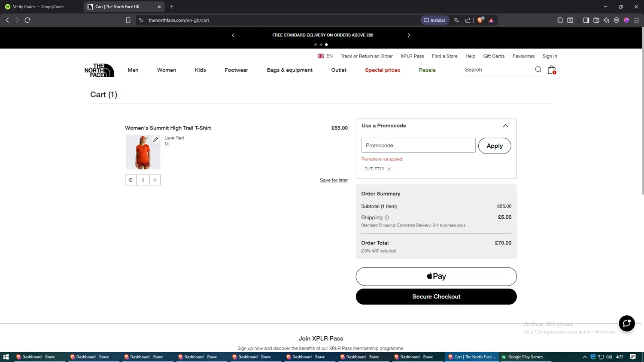Apply the promocode

click(x=495, y=146)
